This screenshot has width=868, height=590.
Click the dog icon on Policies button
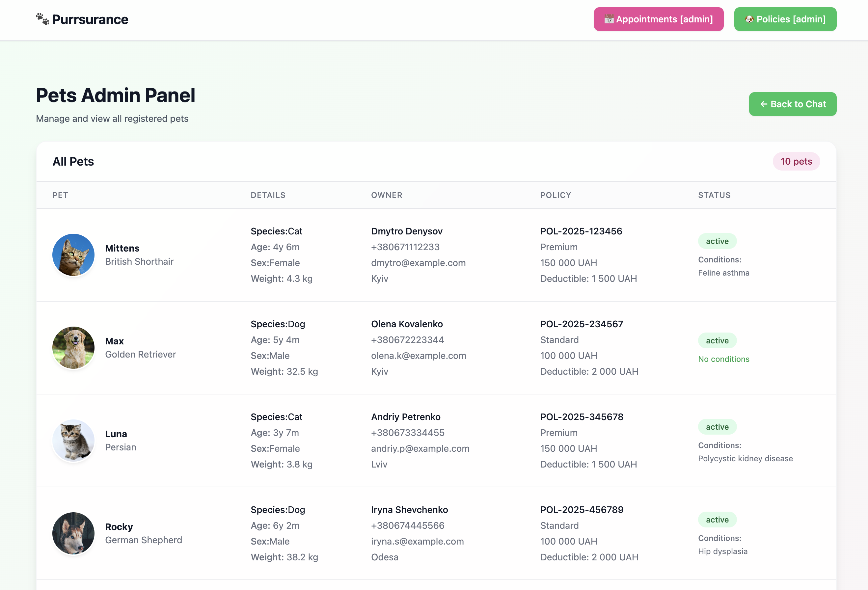click(x=749, y=19)
